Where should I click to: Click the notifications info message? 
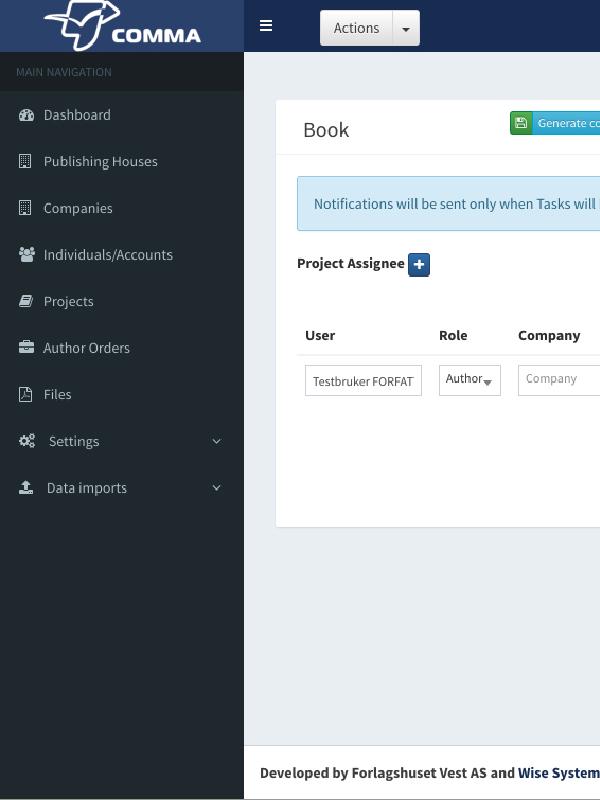coord(448,204)
